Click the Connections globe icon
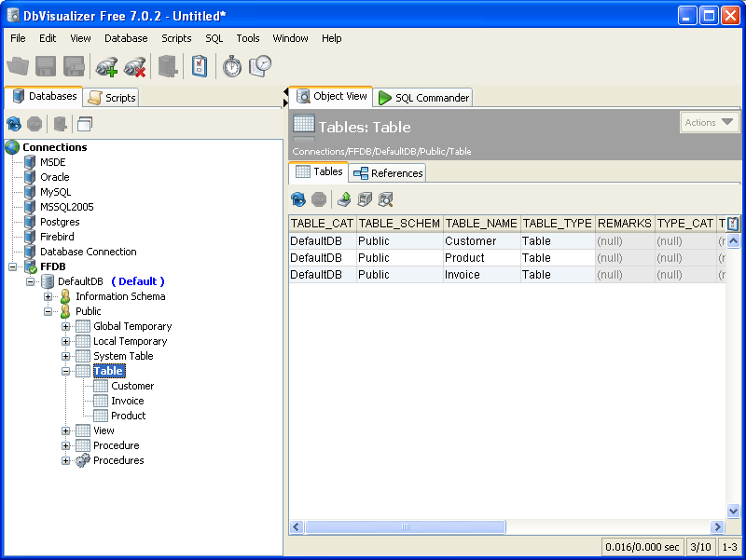Image resolution: width=746 pixels, height=560 pixels. pyautogui.click(x=12, y=147)
